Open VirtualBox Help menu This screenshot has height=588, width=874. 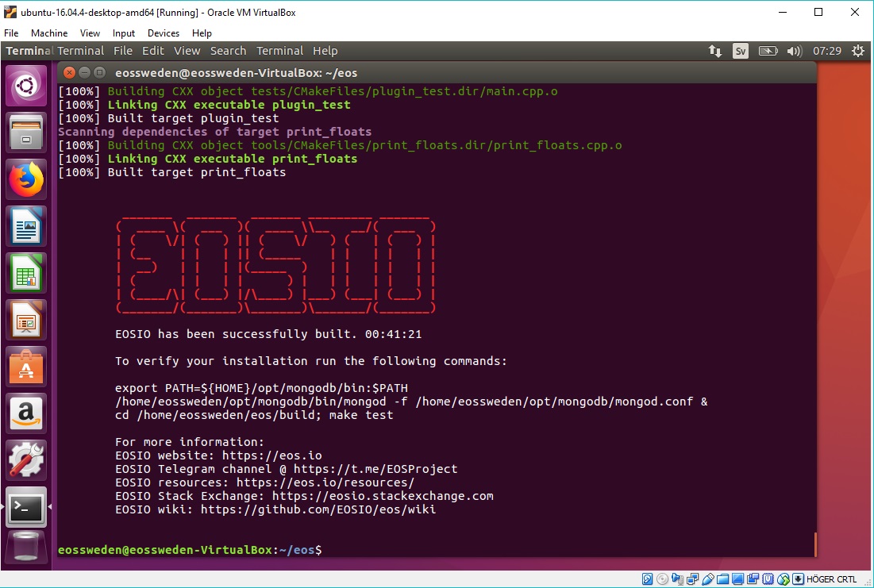(x=202, y=33)
